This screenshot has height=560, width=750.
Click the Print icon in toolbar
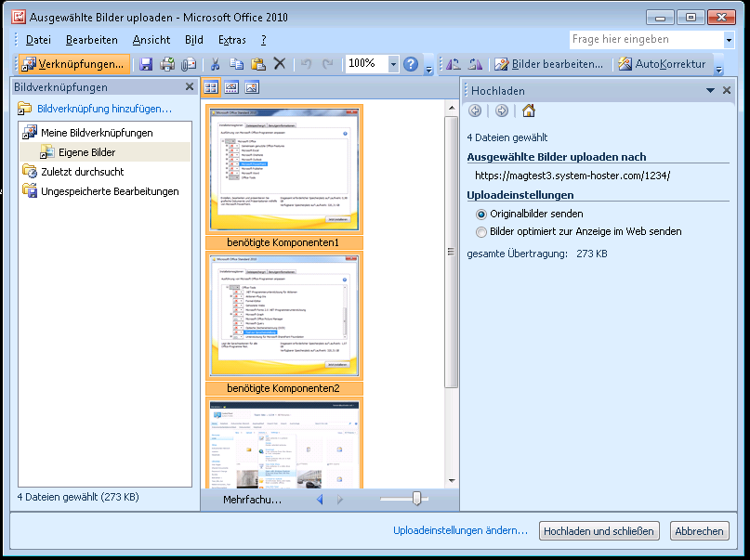[x=167, y=64]
